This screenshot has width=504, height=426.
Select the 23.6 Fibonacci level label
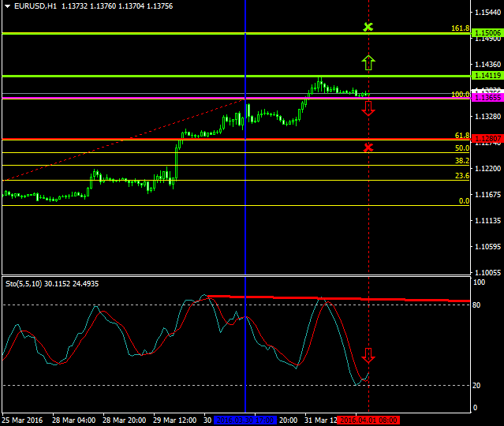click(x=462, y=175)
